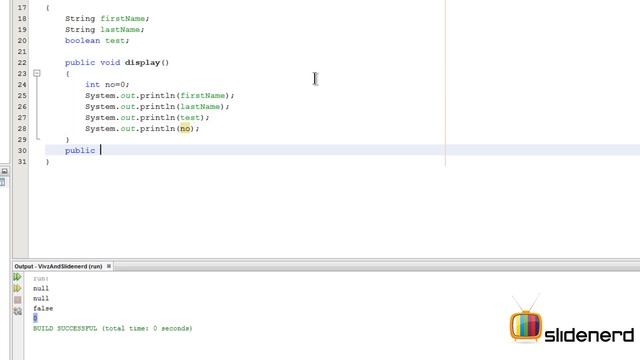Click line number 24 in the gutter
The image size is (640, 360).
(x=22, y=85)
